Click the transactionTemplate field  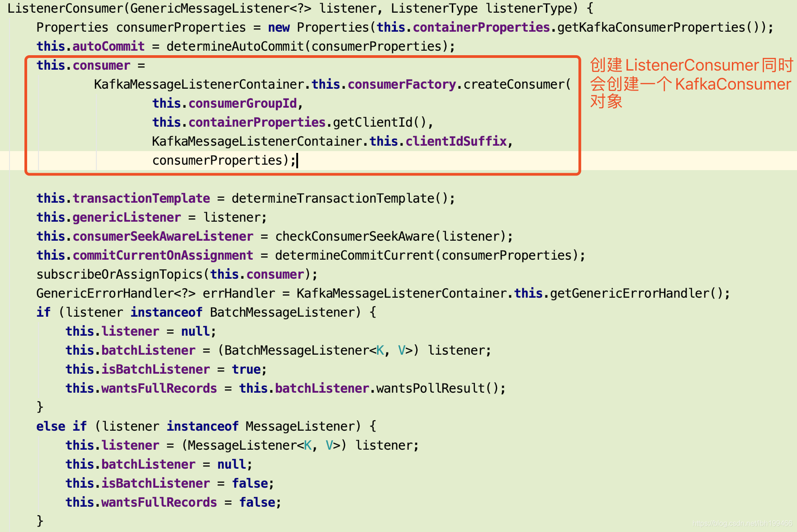coord(141,198)
